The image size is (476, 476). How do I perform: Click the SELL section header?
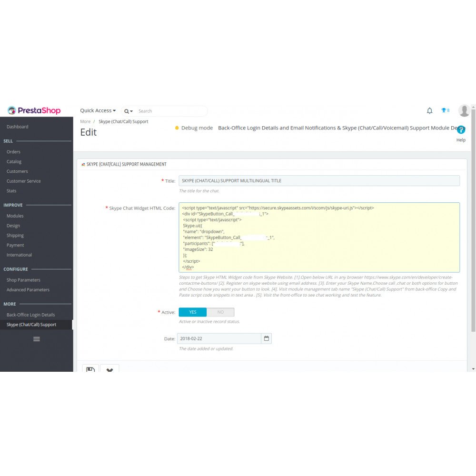8,141
